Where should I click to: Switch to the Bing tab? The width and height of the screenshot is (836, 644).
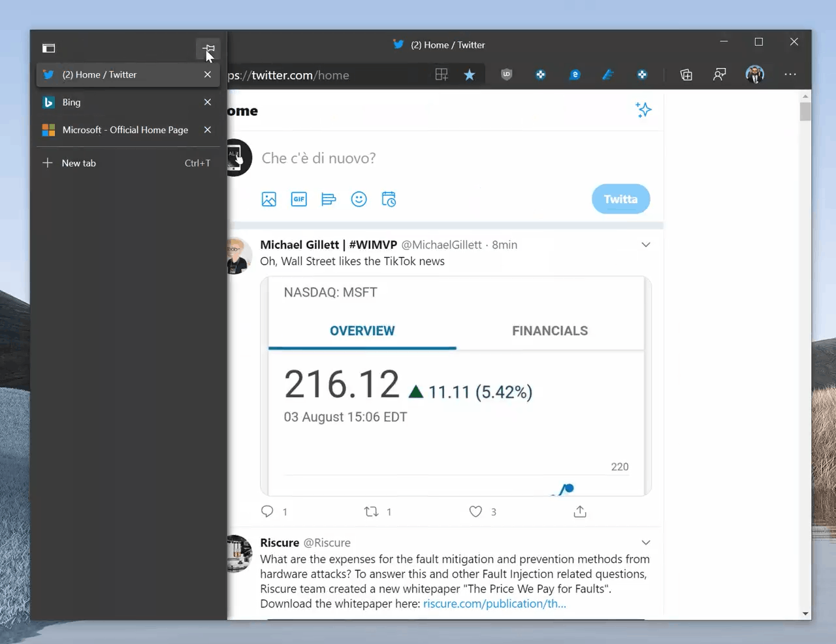pos(128,103)
